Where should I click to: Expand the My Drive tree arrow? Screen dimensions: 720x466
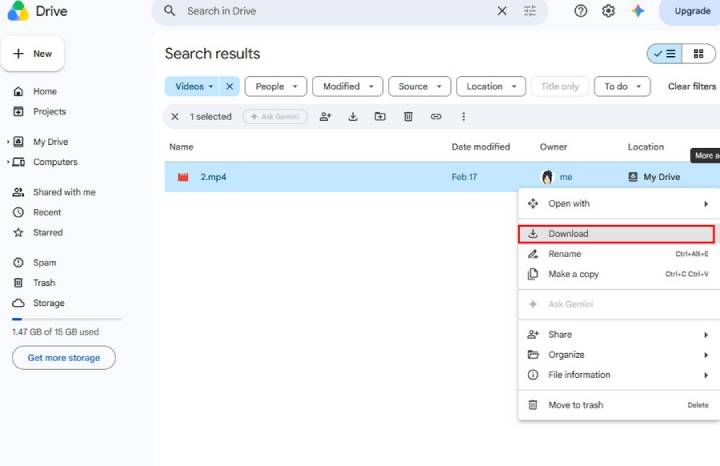(x=8, y=142)
